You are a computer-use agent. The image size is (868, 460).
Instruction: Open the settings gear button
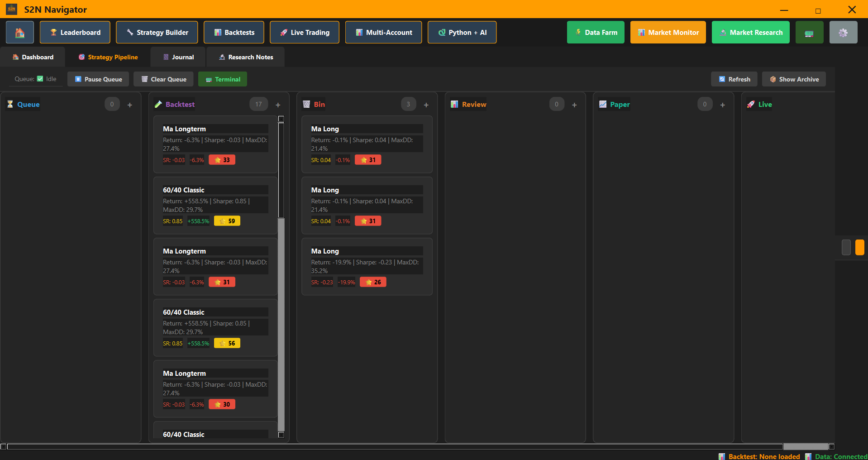(843, 33)
